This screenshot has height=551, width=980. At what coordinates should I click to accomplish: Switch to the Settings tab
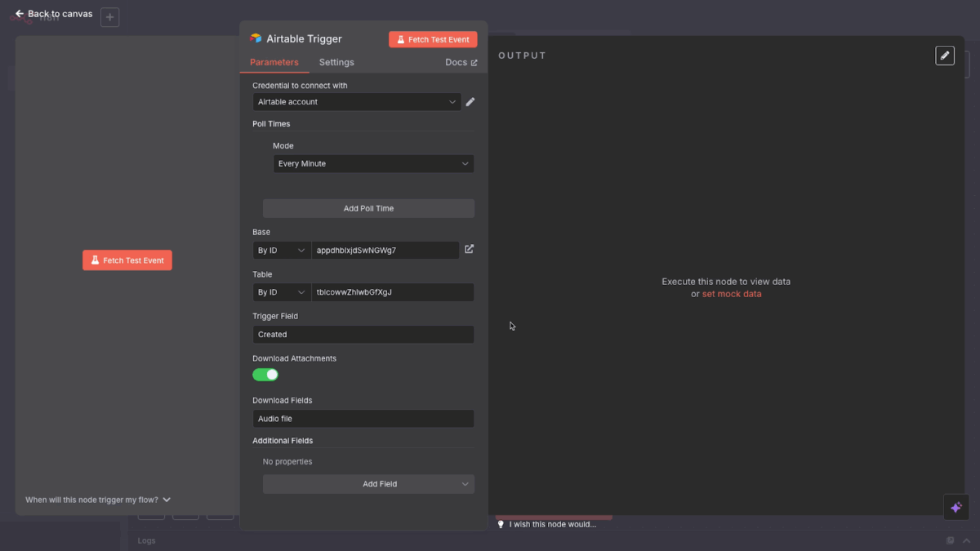[336, 62]
